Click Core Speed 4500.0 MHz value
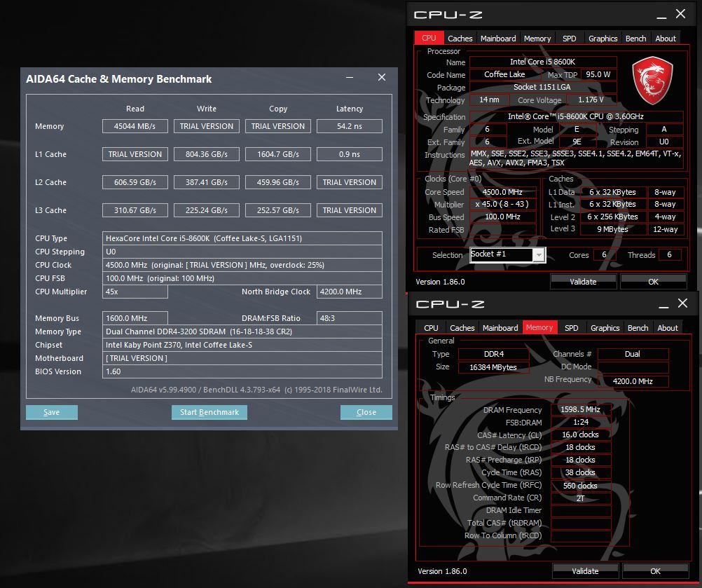The height and width of the screenshot is (588, 702). (x=502, y=192)
